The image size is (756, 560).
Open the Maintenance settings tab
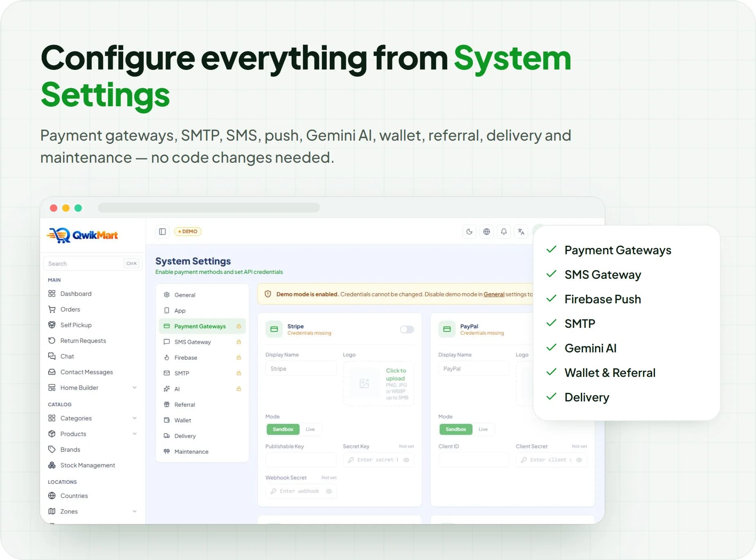[202, 452]
